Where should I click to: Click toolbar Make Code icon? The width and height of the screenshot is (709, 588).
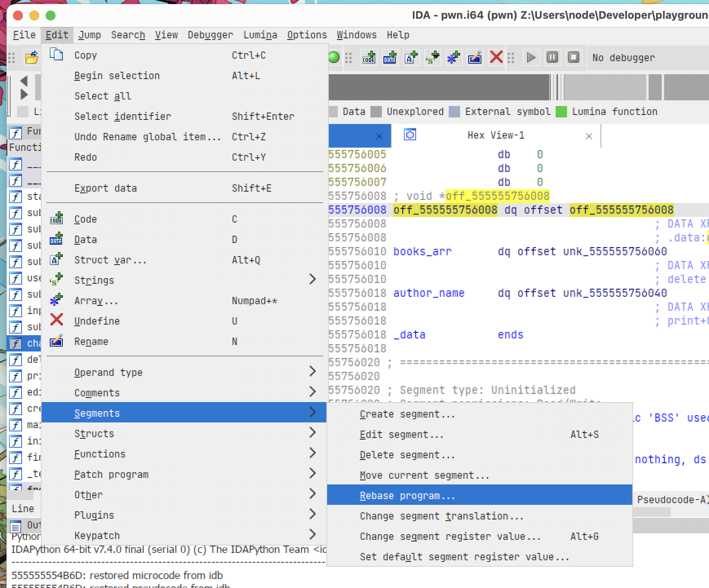369,57
